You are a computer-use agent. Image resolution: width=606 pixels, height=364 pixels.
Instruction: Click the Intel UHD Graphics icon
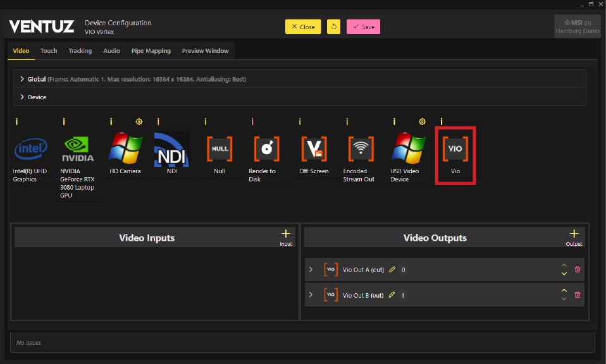pos(30,149)
